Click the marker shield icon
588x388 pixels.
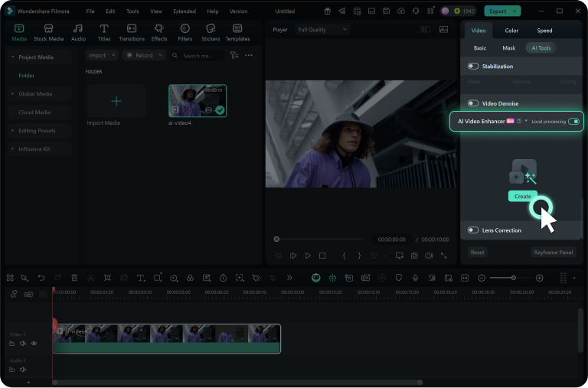click(399, 278)
